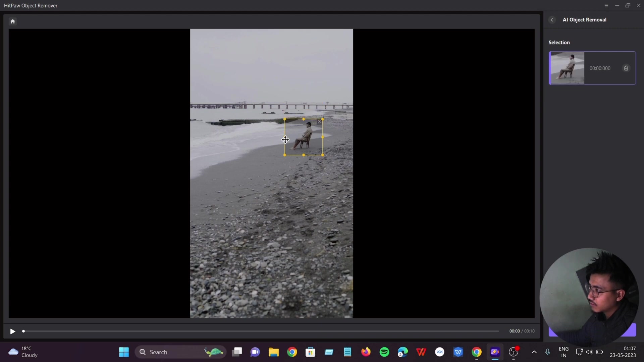Open the white round messenger taskbar icon

point(440,352)
